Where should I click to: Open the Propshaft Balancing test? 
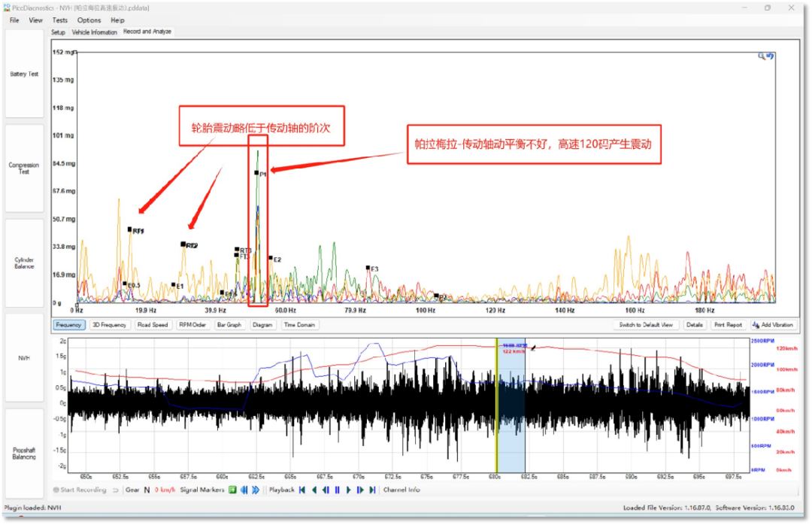24,454
